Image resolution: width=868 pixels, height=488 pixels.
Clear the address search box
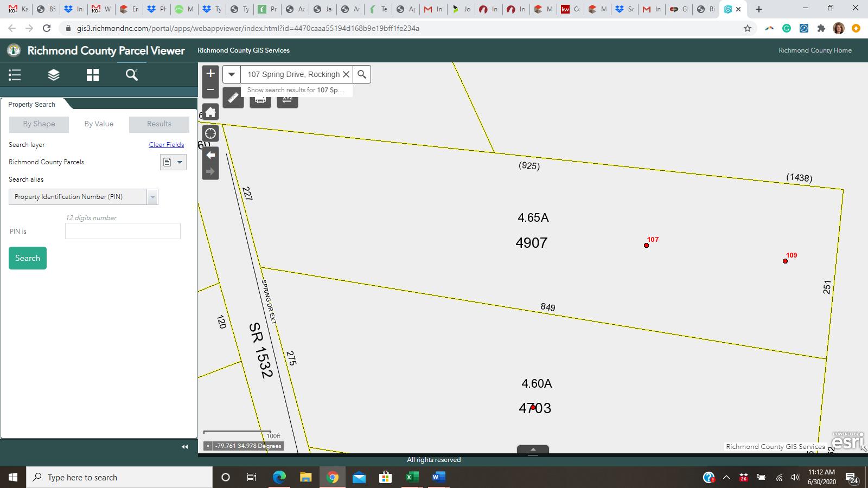(x=346, y=74)
